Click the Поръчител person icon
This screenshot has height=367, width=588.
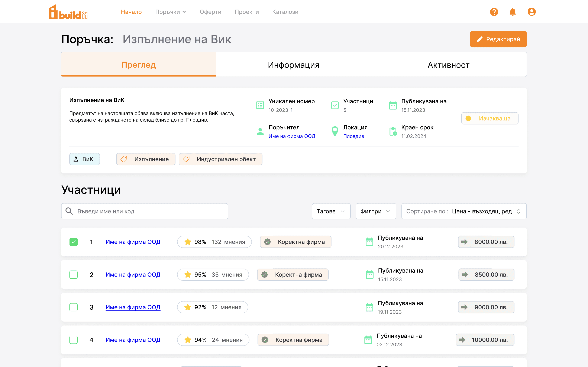coord(260,131)
